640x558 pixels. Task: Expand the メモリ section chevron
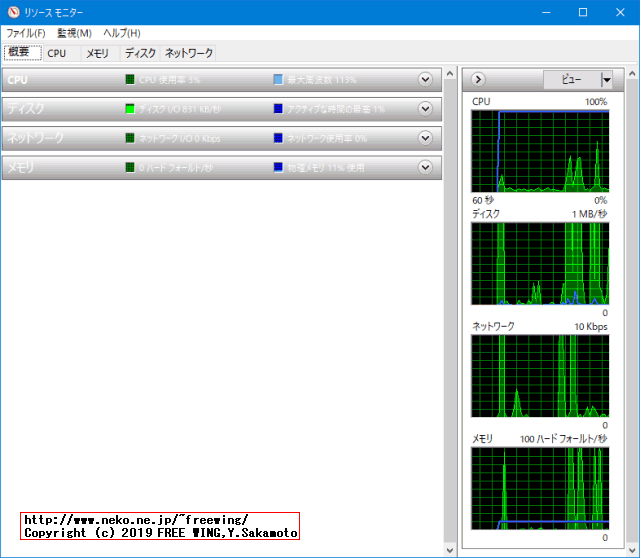(x=425, y=168)
